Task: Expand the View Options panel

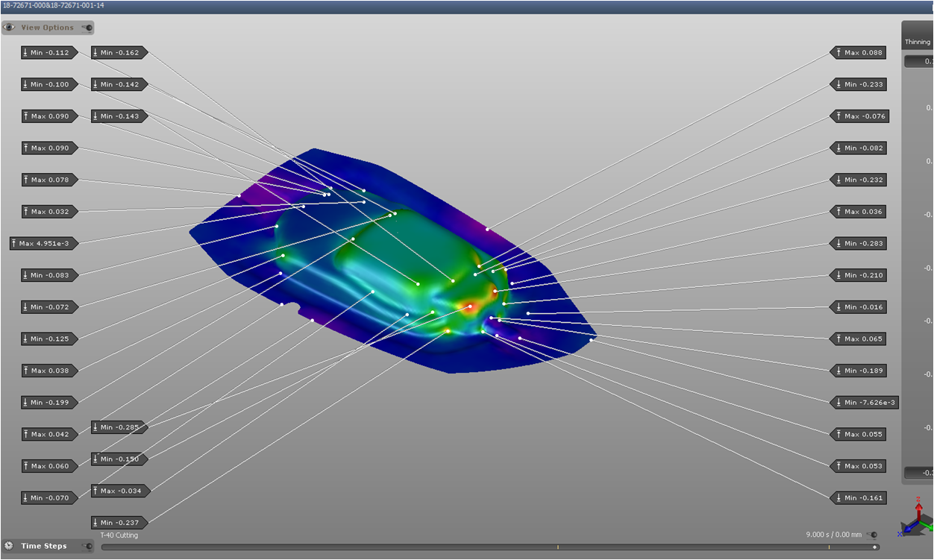Action: pyautogui.click(x=47, y=28)
